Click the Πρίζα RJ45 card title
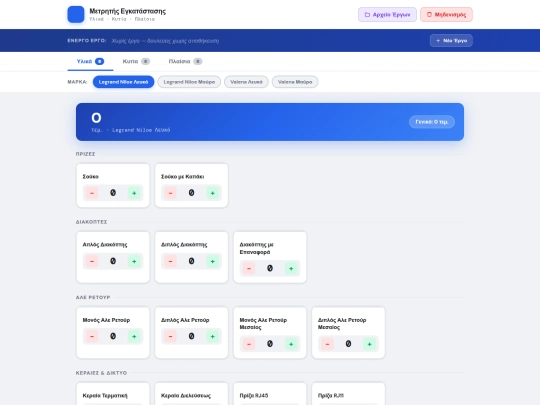 pyautogui.click(x=254, y=395)
